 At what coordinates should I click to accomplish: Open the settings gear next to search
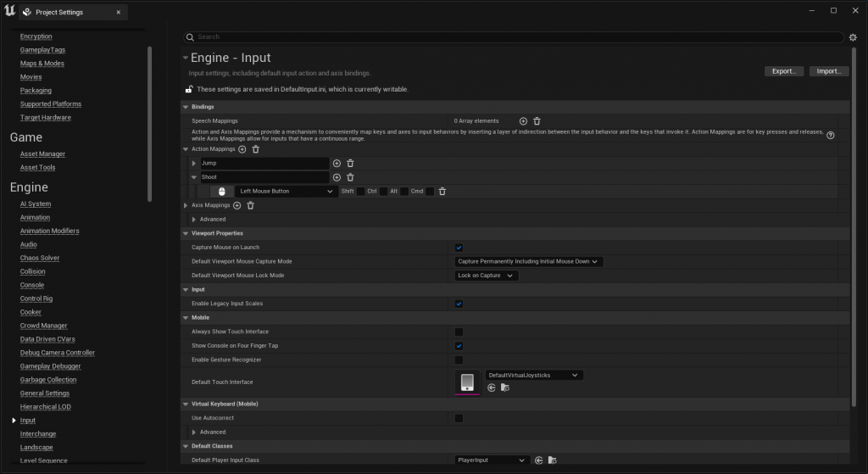click(x=853, y=37)
